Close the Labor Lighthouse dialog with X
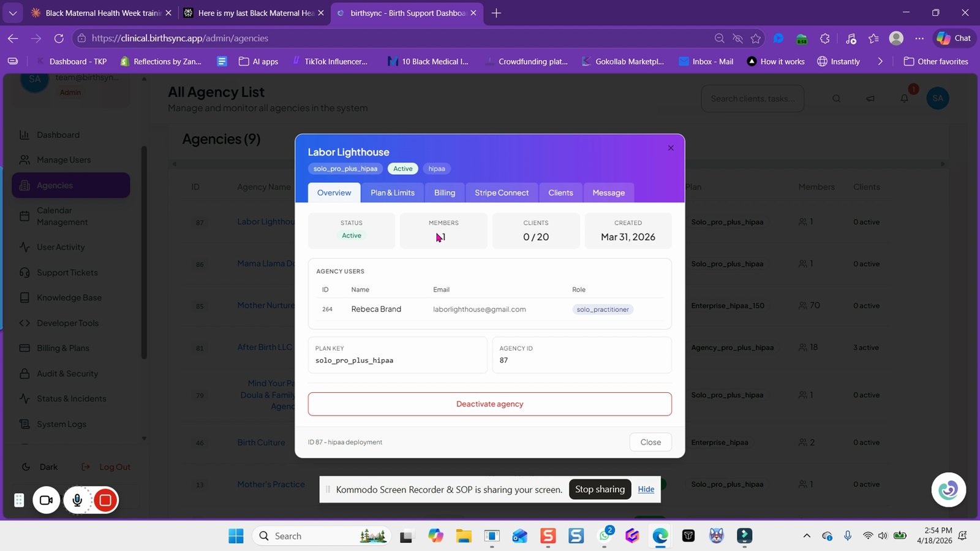Image resolution: width=980 pixels, height=551 pixels. pos(671,148)
